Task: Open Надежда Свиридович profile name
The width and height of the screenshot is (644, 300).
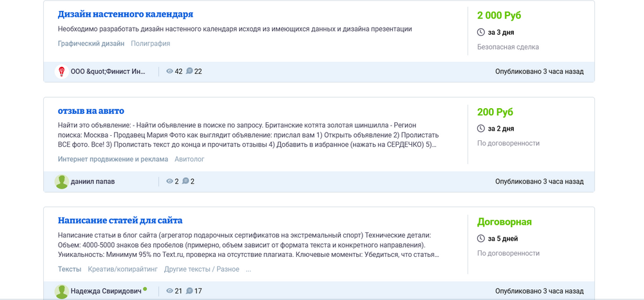Action: (106, 292)
